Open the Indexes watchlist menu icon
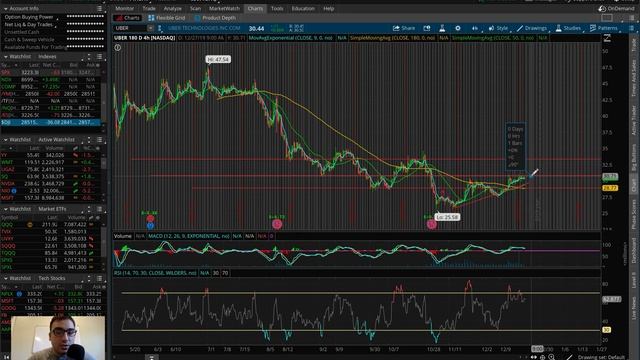 pyautogui.click(x=100, y=57)
